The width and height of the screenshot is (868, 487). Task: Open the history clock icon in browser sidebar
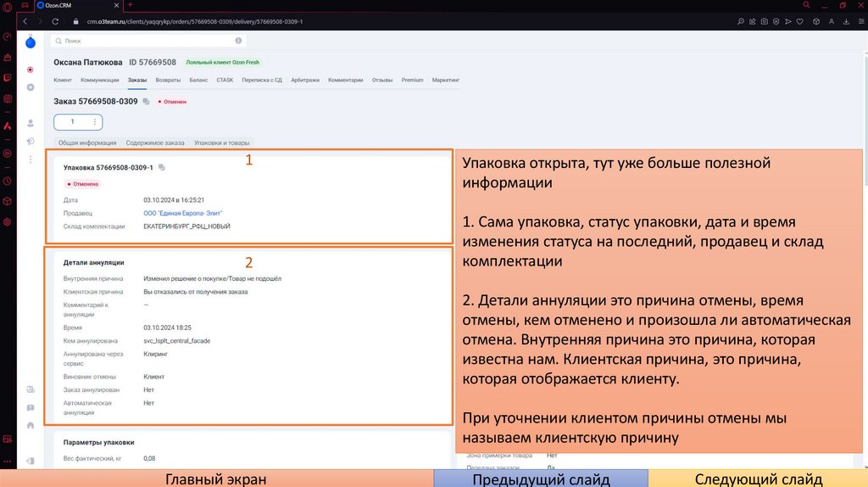pos(7,182)
